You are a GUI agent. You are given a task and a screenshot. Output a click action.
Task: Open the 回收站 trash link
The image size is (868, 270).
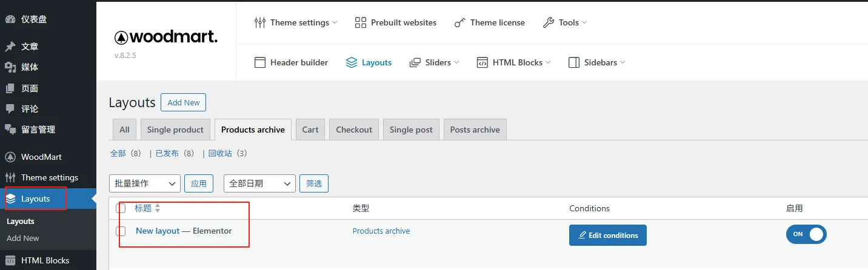coord(219,154)
